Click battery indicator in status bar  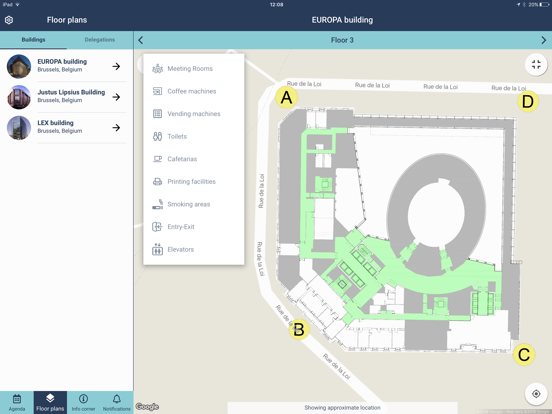click(x=544, y=5)
